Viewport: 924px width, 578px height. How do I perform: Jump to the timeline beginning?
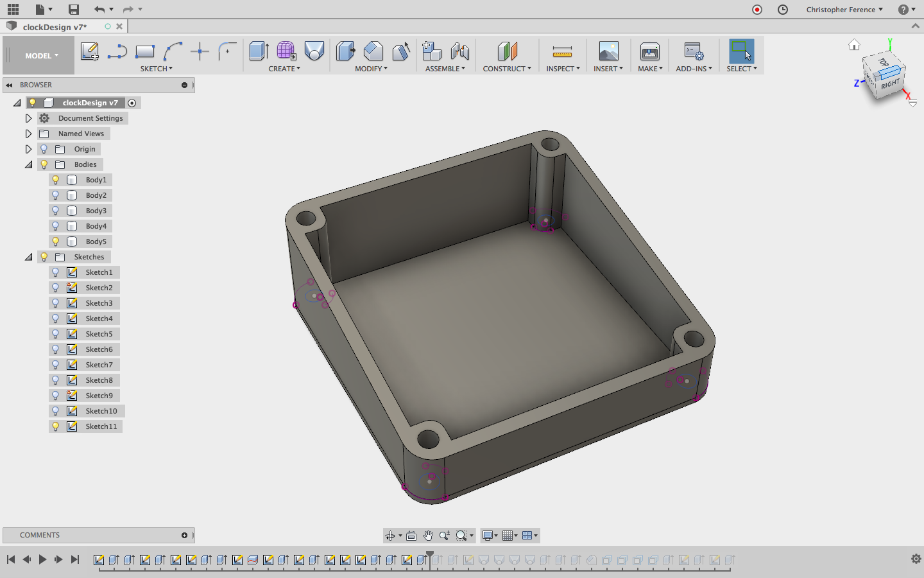11,559
